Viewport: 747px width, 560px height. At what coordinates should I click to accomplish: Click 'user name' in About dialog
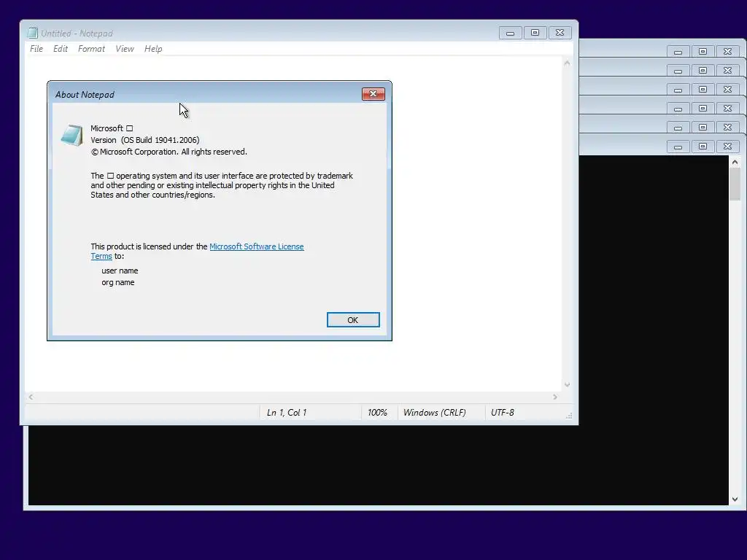tap(120, 271)
